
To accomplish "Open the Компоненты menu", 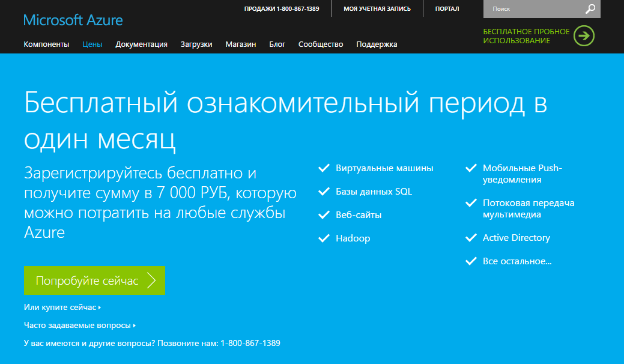I will pos(46,44).
